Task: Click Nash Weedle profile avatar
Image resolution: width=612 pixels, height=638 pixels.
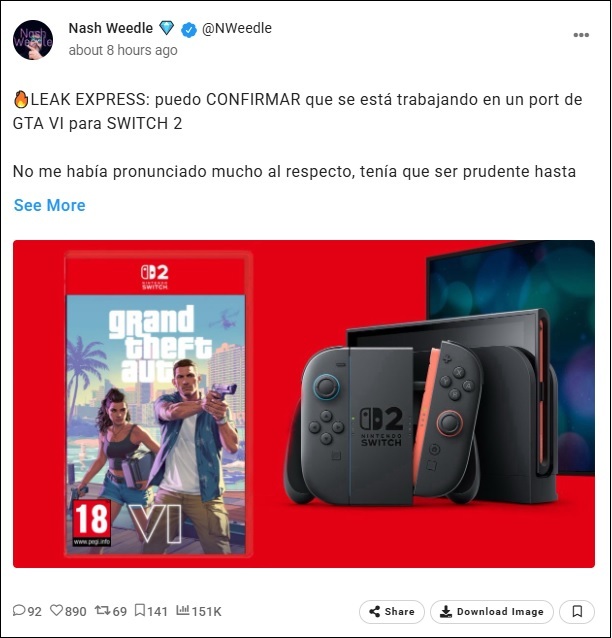Action: tap(33, 40)
